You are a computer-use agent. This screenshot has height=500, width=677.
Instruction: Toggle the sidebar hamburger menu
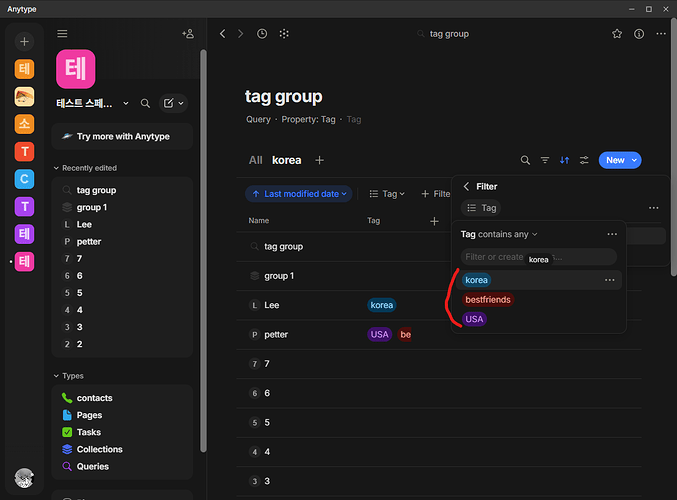[62, 34]
